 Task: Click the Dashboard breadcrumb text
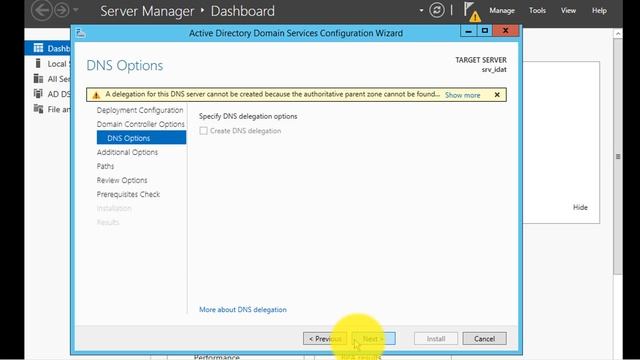(x=242, y=11)
